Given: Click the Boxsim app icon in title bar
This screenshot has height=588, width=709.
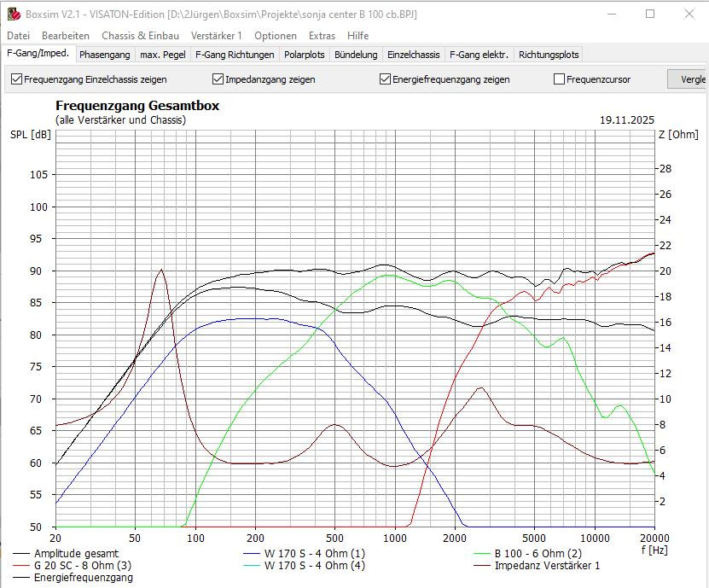Looking at the screenshot, I should coord(13,14).
